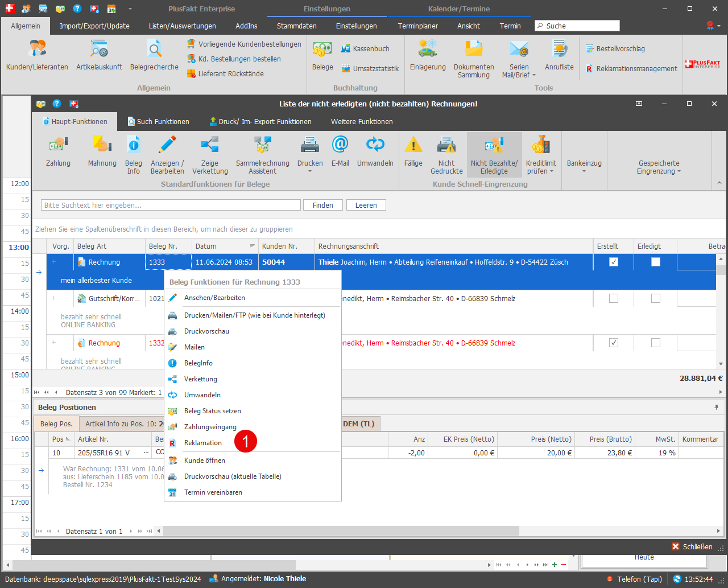Toggle Erledigt checkbox for Rechnung 1332
728x588 pixels.
656,343
